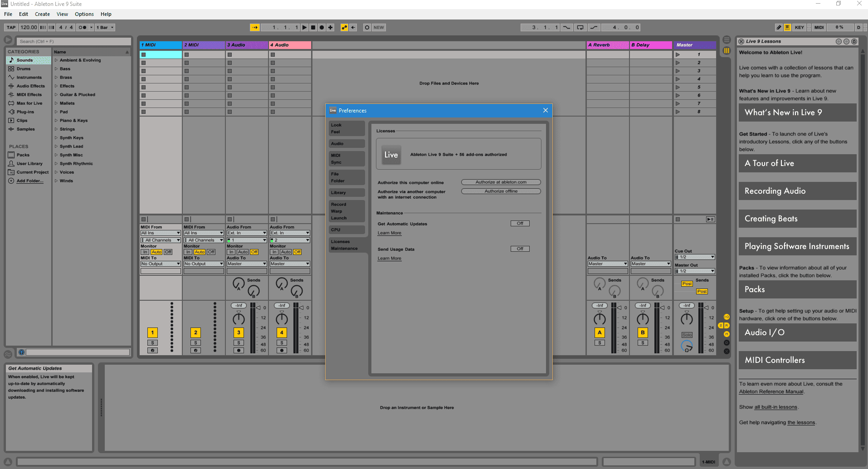Click the Stop All Clips button on Master

678,220
